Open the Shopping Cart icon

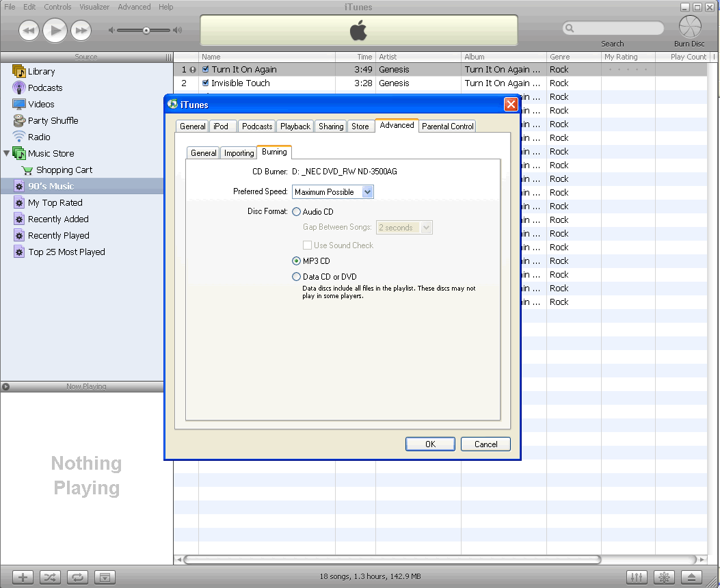point(27,170)
